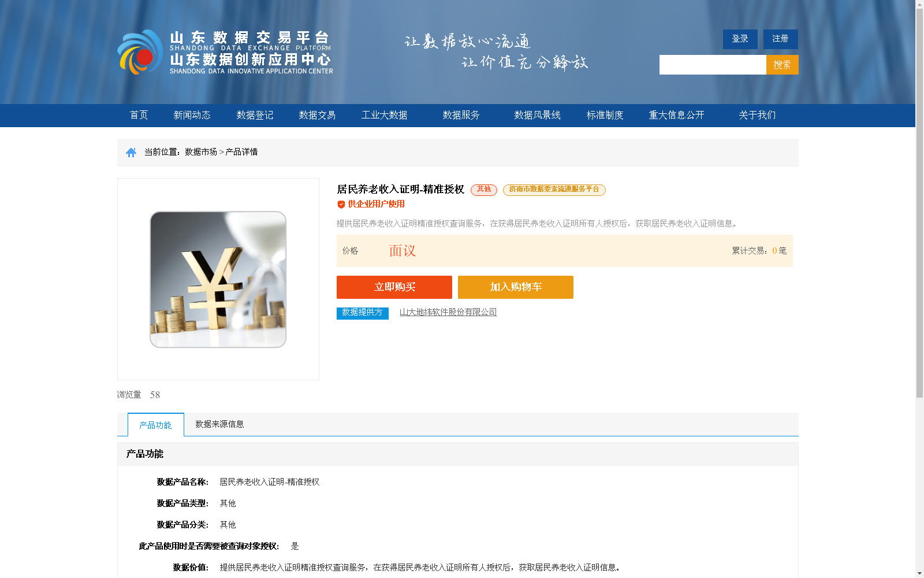Image resolution: width=924 pixels, height=578 pixels.
Task: Open the 数据登记 menu item
Action: pyautogui.click(x=255, y=115)
